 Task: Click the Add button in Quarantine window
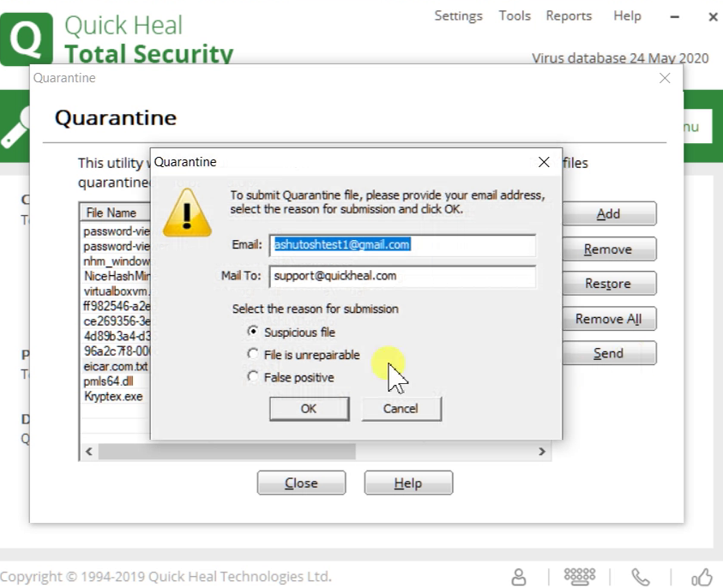[609, 213]
